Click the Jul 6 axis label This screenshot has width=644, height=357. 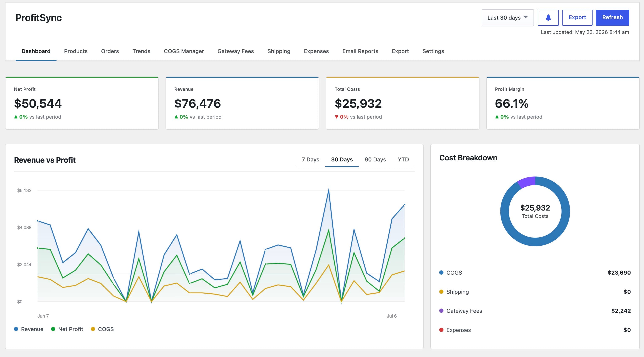click(392, 316)
